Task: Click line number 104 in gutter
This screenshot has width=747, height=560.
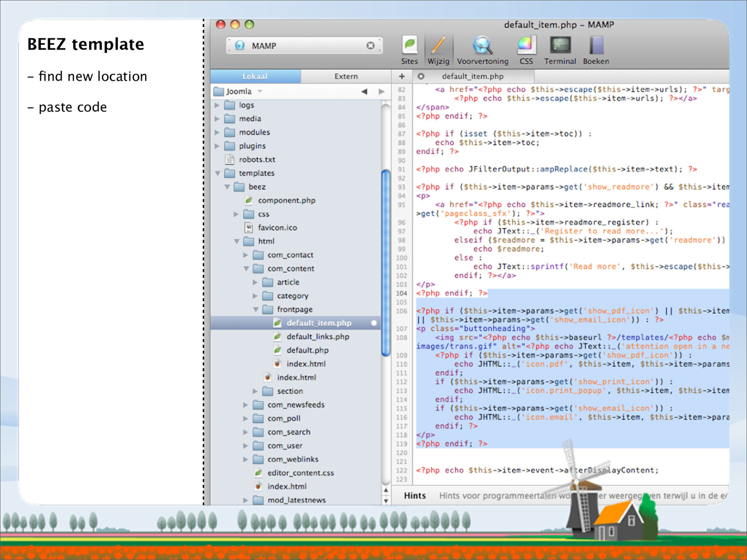Action: tap(402, 293)
